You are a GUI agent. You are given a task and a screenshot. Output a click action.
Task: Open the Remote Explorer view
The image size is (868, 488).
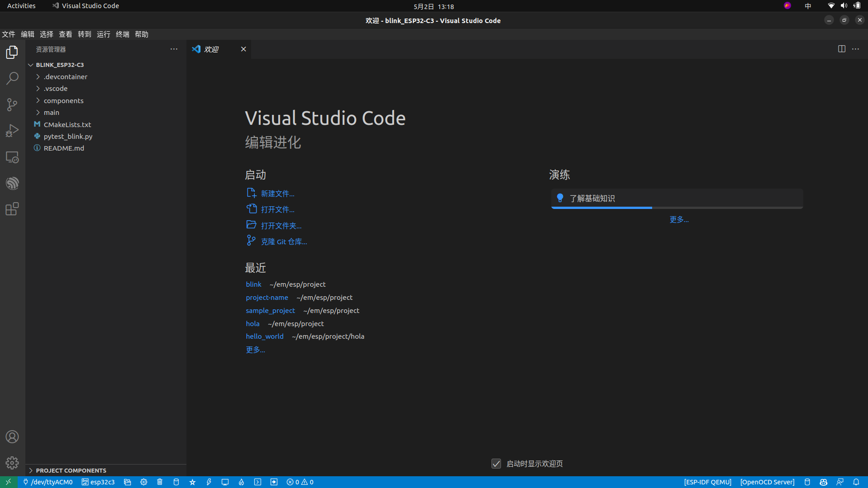[x=12, y=157]
